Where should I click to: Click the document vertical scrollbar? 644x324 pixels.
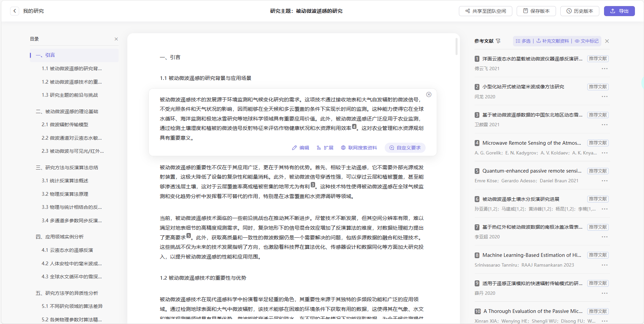point(456,47)
